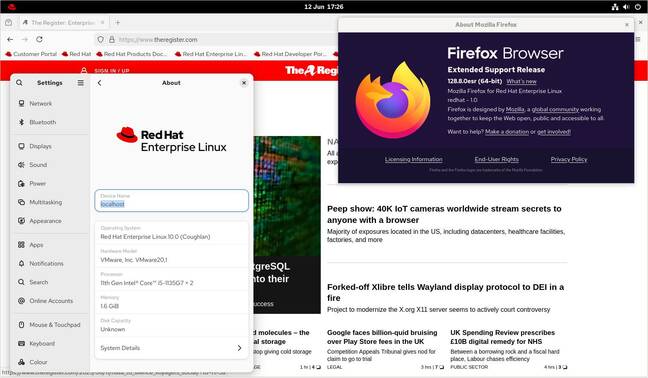648x378 pixels.
Task: Open the network status tray icon
Action: 615,7
